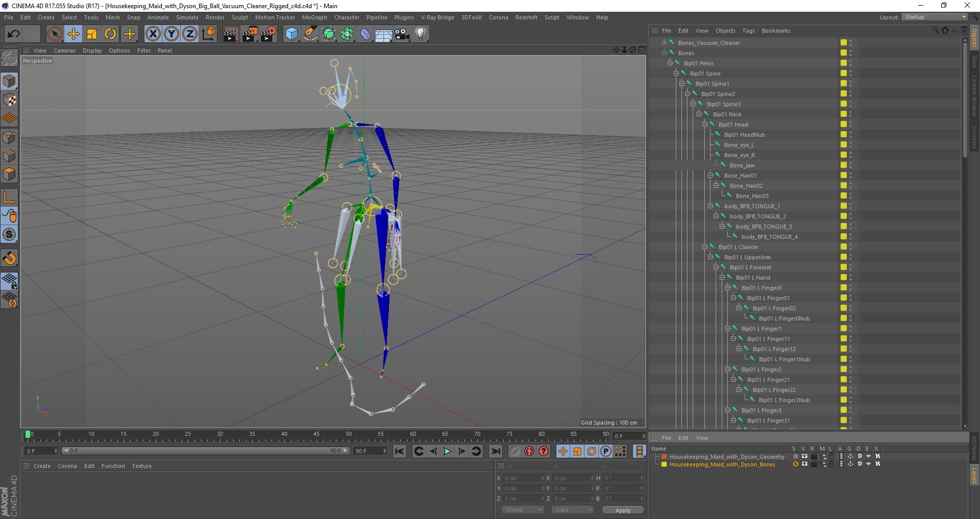
Task: Click the Apply button
Action: pos(623,510)
